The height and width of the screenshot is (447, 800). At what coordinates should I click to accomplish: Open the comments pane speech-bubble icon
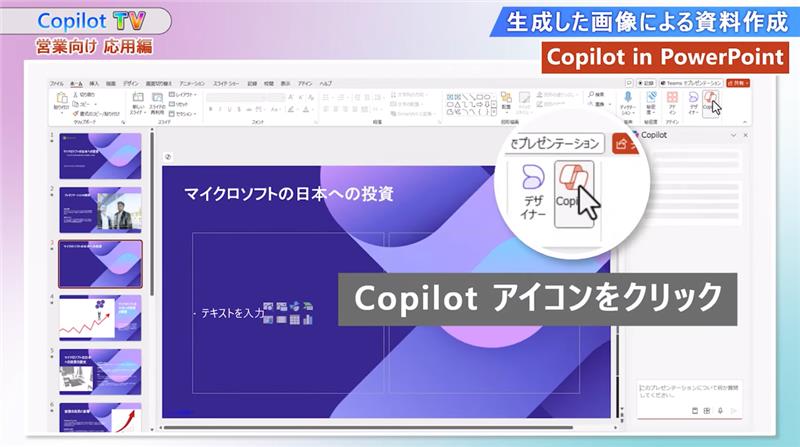tap(629, 83)
